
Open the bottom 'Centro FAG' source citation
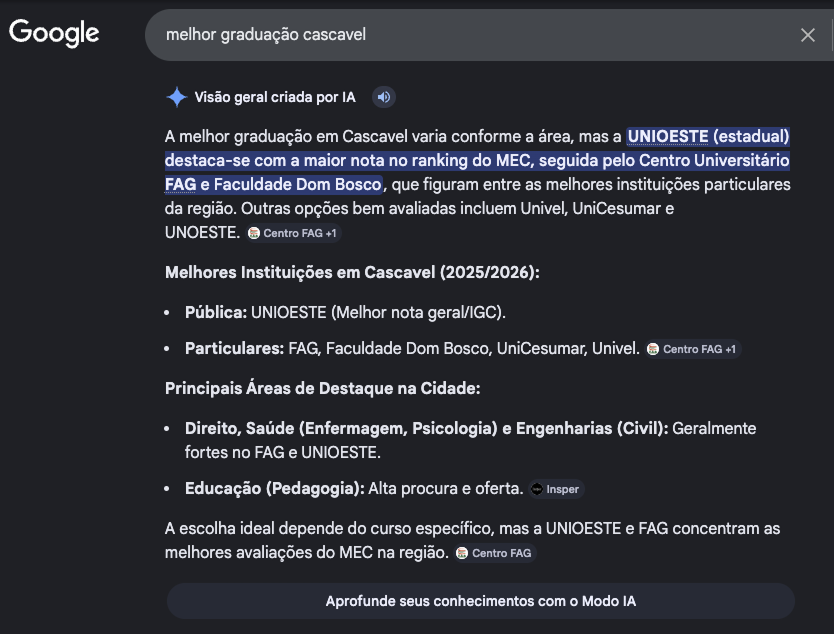pos(495,552)
